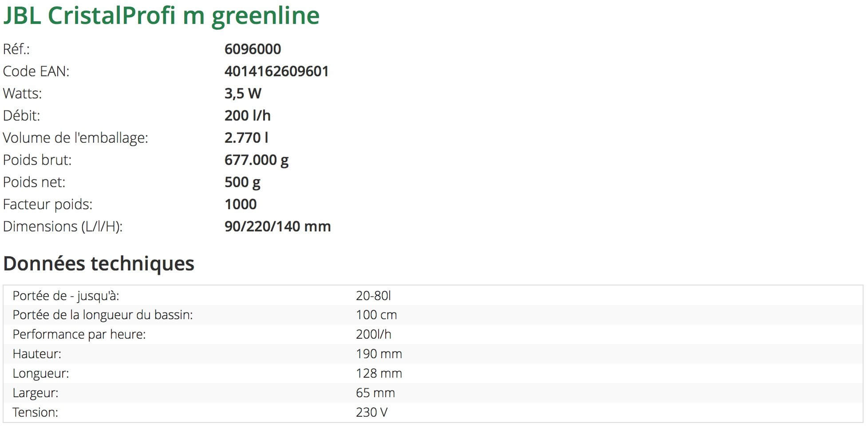Select reference number 6096000
Viewport: 868px width, 430px height.
[253, 49]
